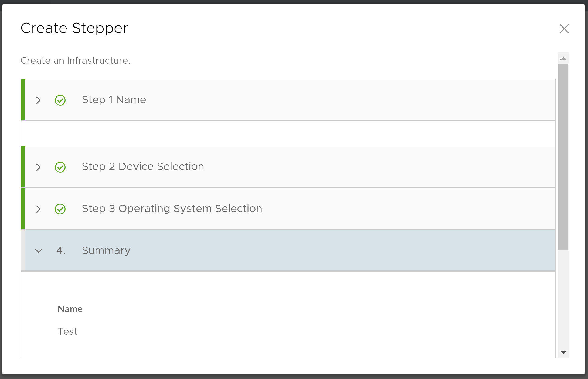Viewport: 588px width, 379px height.
Task: Click the success checkmark beside Step 2 Device Selection
Action: (60, 167)
